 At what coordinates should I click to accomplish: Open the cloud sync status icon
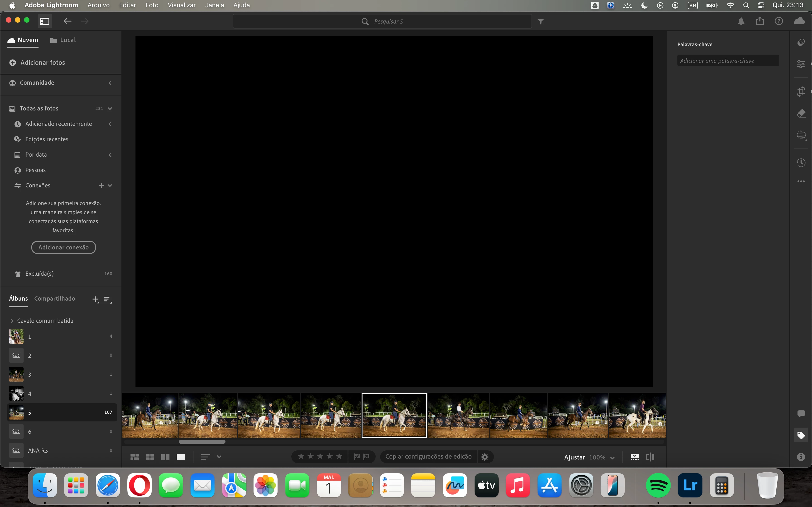point(799,21)
